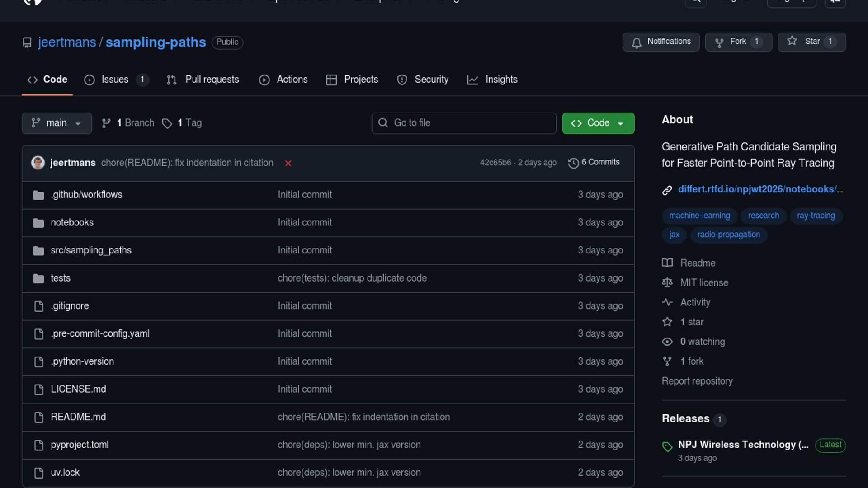868x488 pixels.
Task: Expand the green Code dropdown button
Action: [x=598, y=123]
